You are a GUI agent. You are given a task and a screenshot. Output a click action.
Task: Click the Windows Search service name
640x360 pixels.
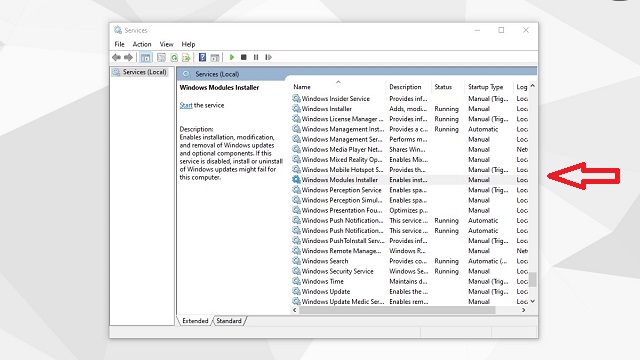click(x=325, y=261)
